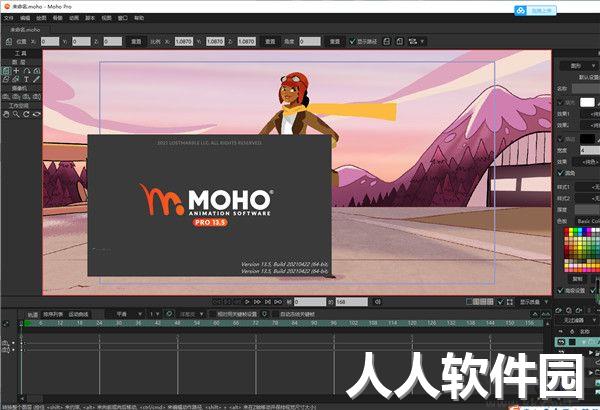The height and width of the screenshot is (410, 600).
Task: Open the fill Effect 2 dropdown
Action: pyautogui.click(x=590, y=125)
